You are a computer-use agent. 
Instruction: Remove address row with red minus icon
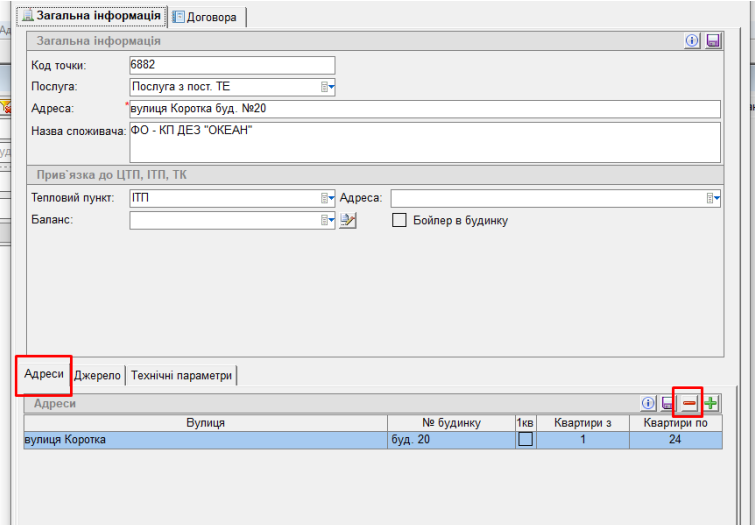coord(689,403)
